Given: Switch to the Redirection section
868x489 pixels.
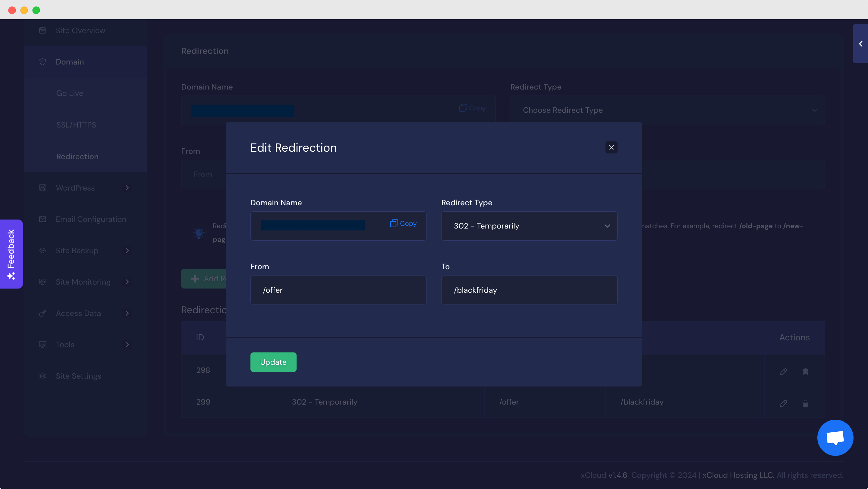Looking at the screenshot, I should [x=77, y=156].
